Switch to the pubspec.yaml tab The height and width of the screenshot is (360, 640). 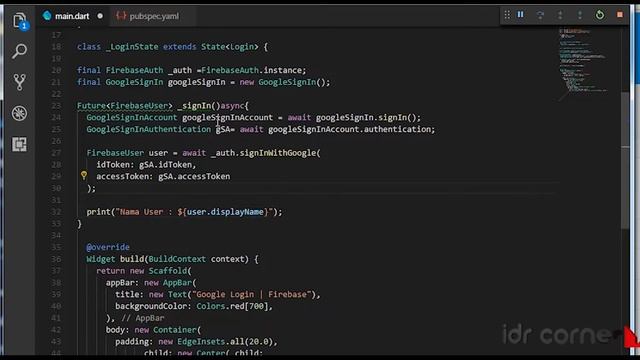click(x=154, y=16)
